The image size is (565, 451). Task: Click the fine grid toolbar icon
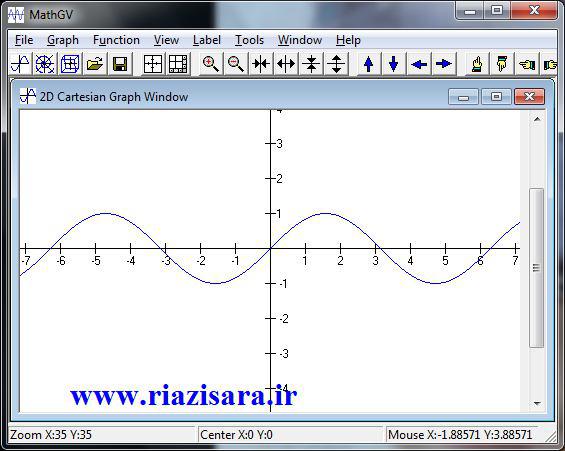(178, 64)
